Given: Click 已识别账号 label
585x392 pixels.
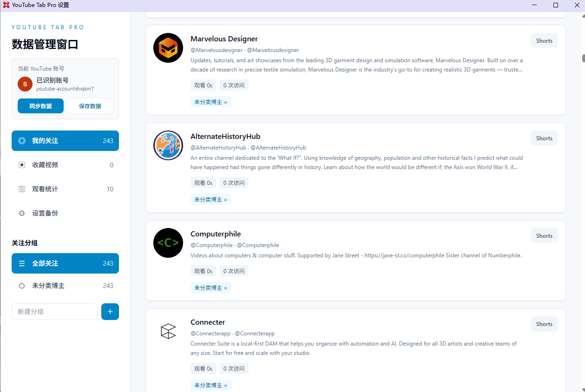Looking at the screenshot, I should [x=53, y=80].
